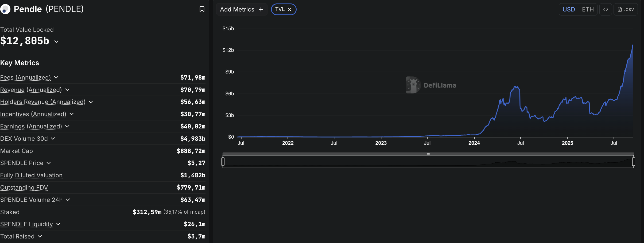This screenshot has width=644, height=243.
Task: Download chart data as .csv
Action: click(x=626, y=9)
